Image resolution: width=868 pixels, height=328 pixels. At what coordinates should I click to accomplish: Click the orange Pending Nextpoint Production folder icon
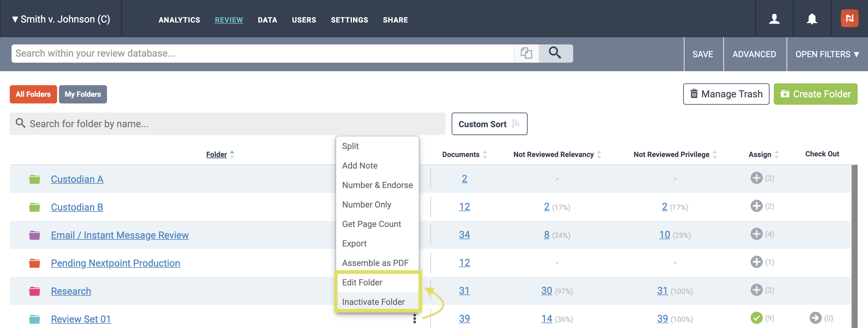34,263
